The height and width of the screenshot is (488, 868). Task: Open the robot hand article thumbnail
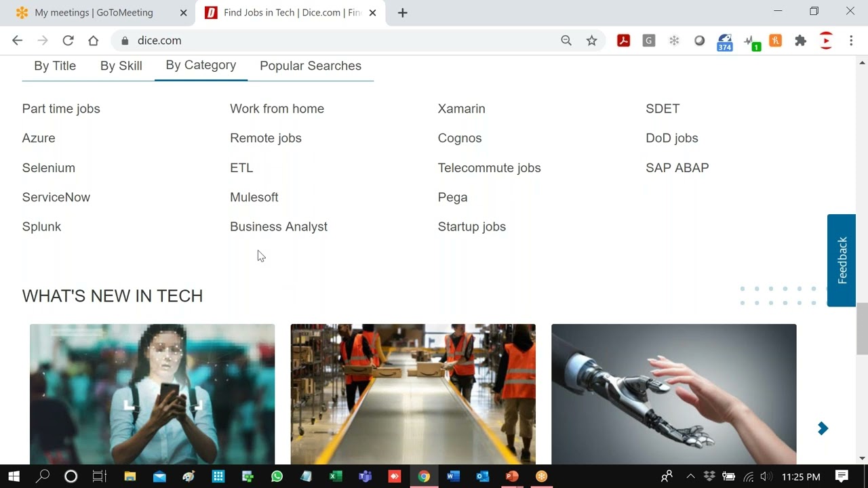674,394
